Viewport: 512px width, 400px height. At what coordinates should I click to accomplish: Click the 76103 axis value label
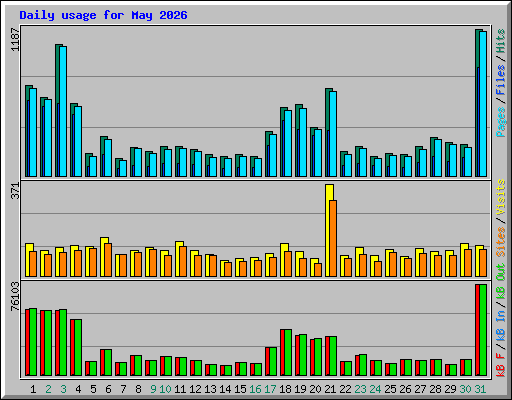pyautogui.click(x=15, y=297)
